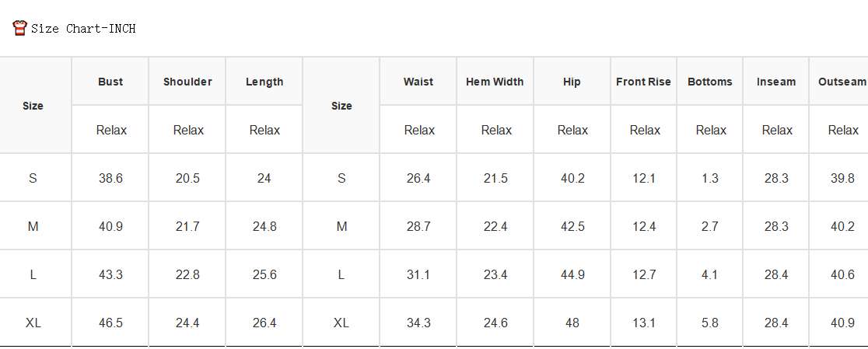This screenshot has width=868, height=349.
Task: Click the Waist column header
Action: pyautogui.click(x=418, y=82)
